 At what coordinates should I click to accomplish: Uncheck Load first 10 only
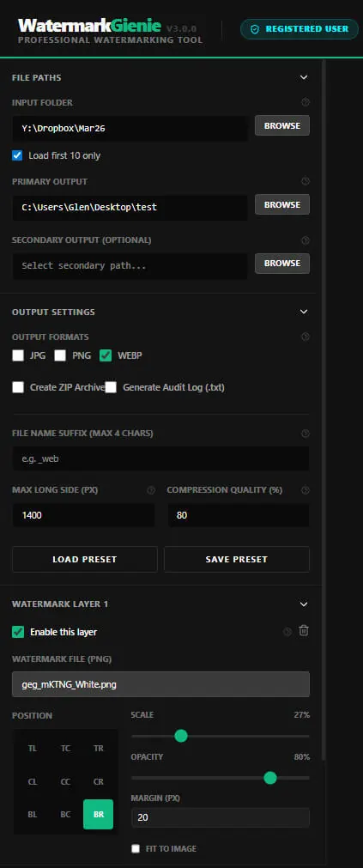pyautogui.click(x=17, y=155)
